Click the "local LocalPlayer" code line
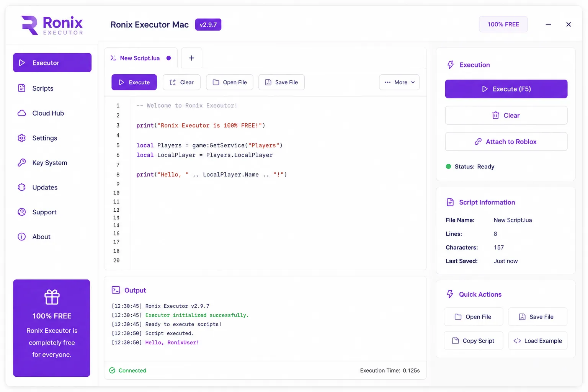 click(204, 155)
